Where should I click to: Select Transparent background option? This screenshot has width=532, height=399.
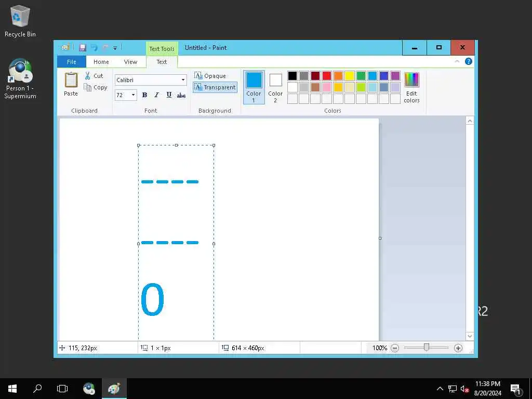(215, 87)
